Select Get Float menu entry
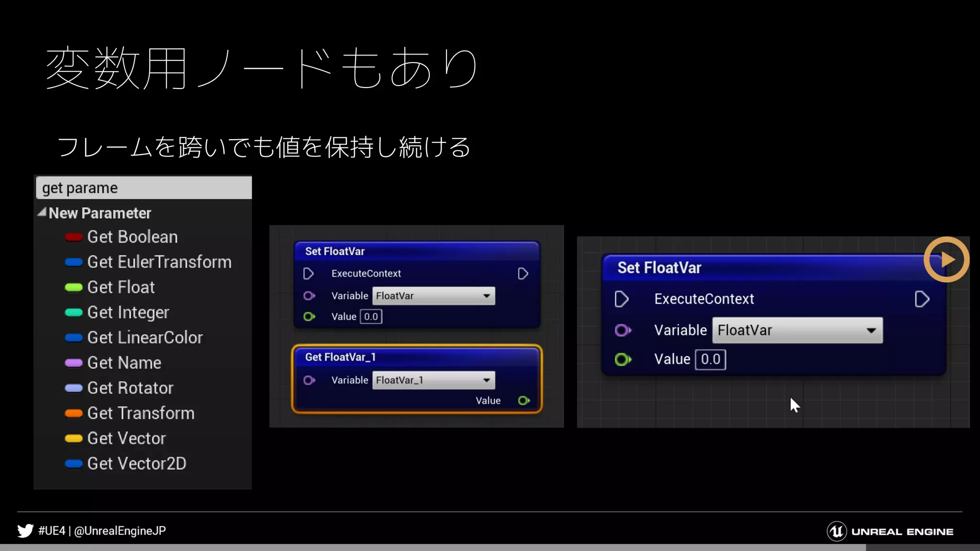 pos(121,287)
